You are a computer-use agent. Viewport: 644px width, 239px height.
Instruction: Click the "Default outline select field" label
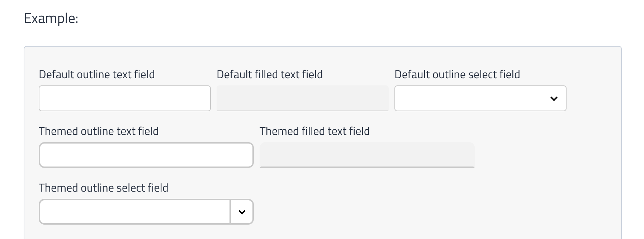pyautogui.click(x=457, y=75)
